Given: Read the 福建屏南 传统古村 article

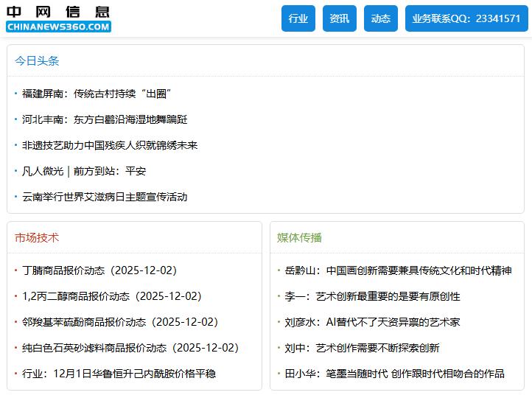Looking at the screenshot, I should [97, 94].
